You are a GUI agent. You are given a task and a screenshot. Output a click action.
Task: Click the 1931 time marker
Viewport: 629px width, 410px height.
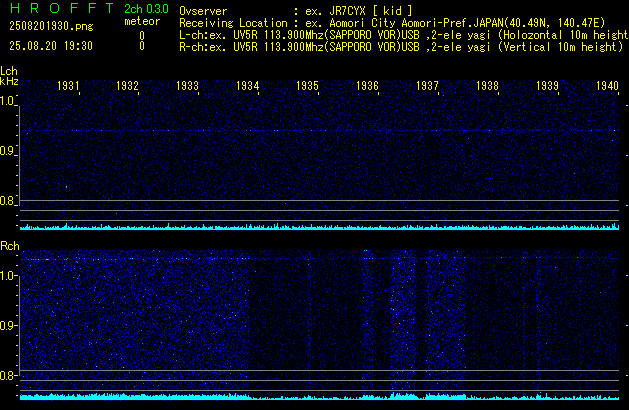click(68, 86)
